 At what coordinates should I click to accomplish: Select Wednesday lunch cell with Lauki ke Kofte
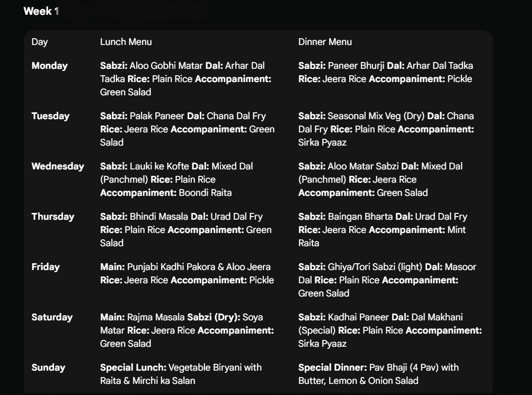pyautogui.click(x=176, y=179)
